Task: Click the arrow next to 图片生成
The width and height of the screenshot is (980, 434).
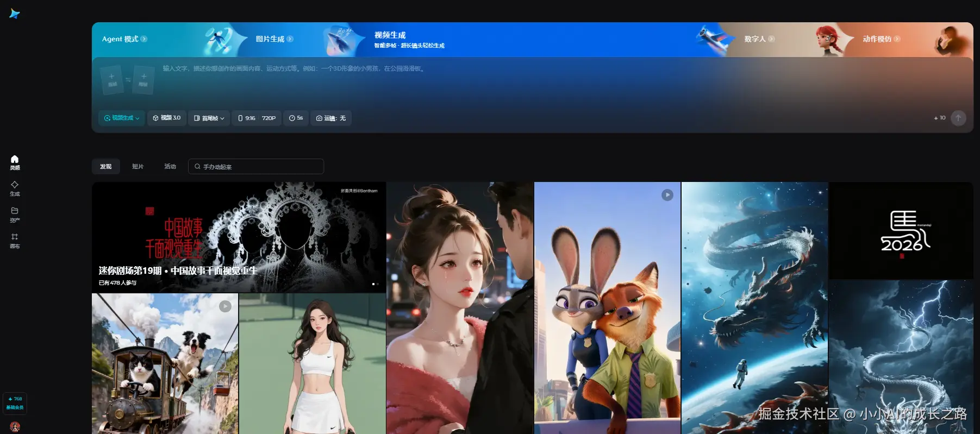Action: (x=290, y=39)
